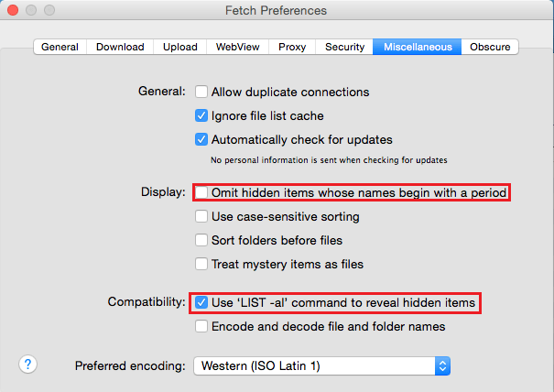Uncheck Ignore file list cache

(x=201, y=116)
